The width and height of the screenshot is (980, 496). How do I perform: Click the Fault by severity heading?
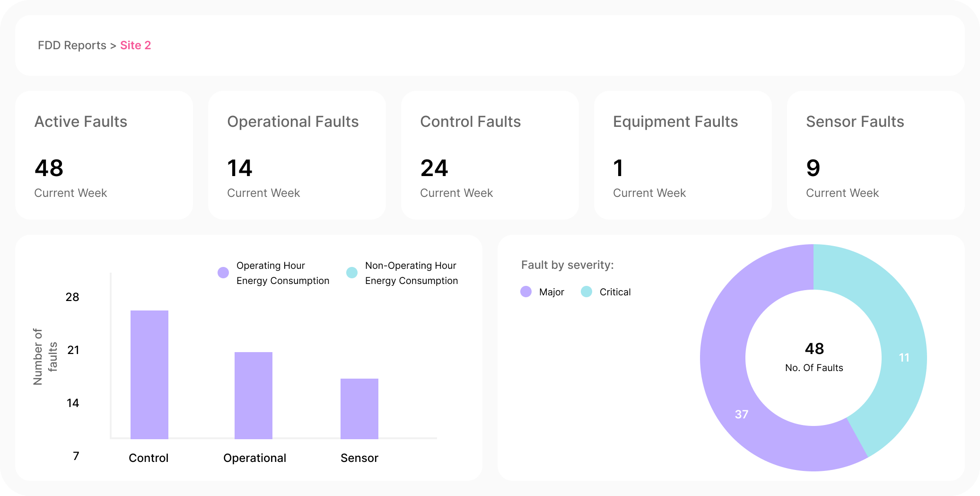pyautogui.click(x=567, y=265)
